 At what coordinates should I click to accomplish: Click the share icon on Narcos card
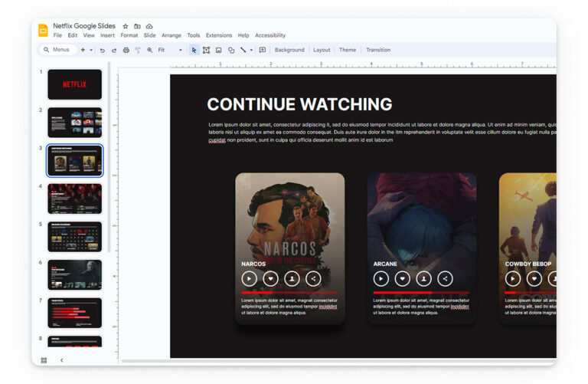pos(313,278)
